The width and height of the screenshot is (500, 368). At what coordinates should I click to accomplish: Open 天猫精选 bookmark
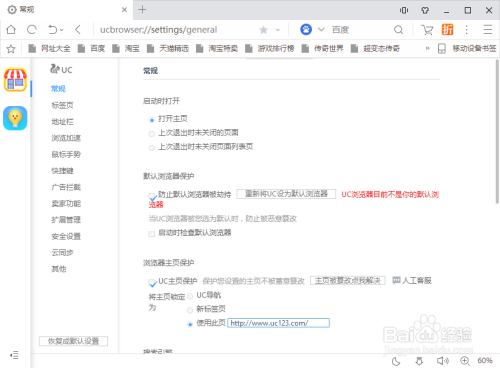tap(168, 49)
